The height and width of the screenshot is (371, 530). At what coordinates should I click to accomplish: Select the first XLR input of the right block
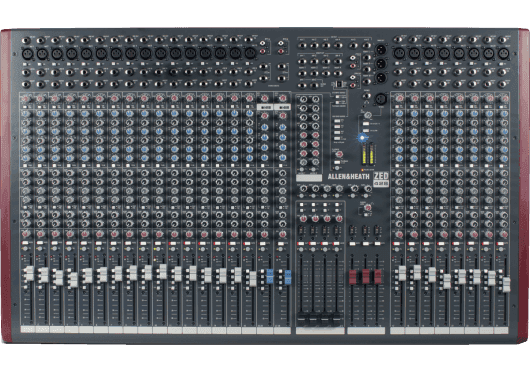[x=399, y=53]
